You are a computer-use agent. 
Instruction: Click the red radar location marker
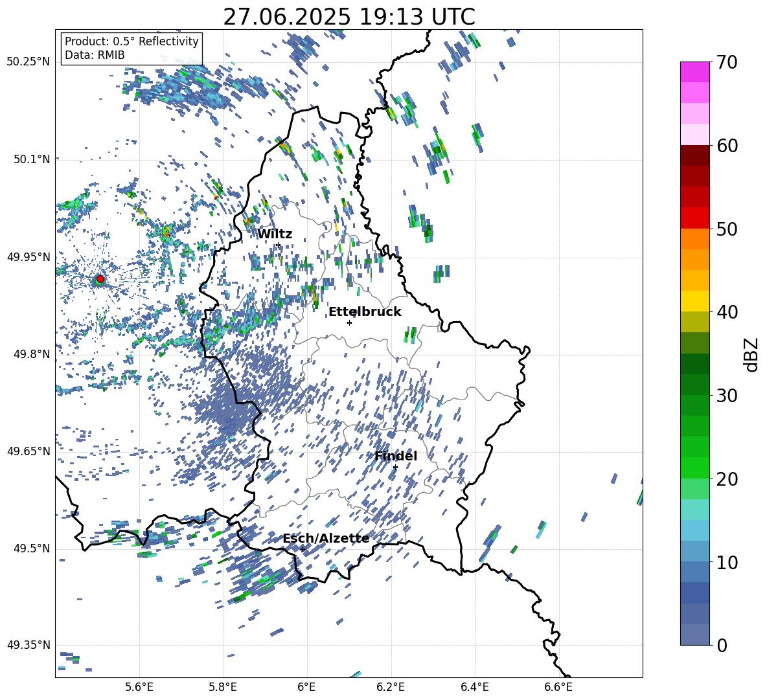[100, 279]
